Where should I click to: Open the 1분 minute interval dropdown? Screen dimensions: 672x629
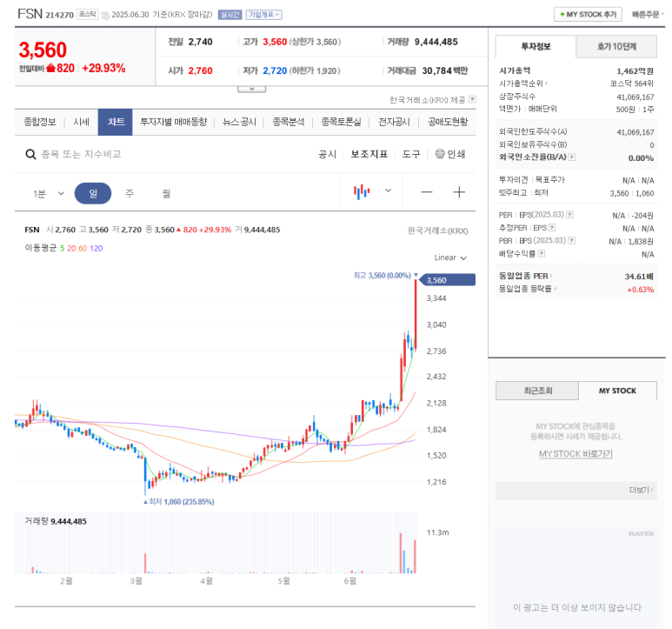pos(49,194)
